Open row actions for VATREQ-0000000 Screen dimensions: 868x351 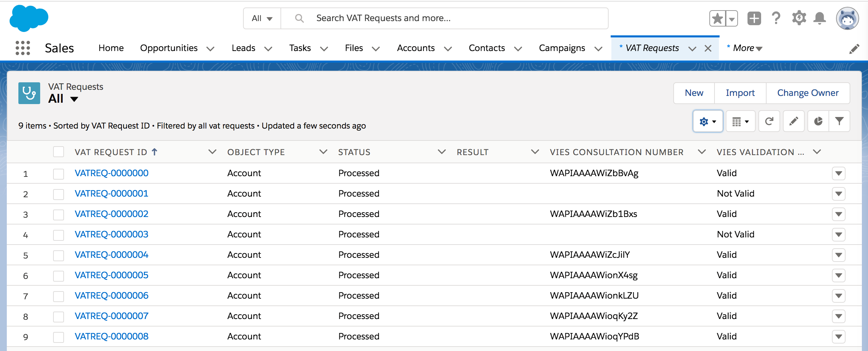tap(838, 173)
